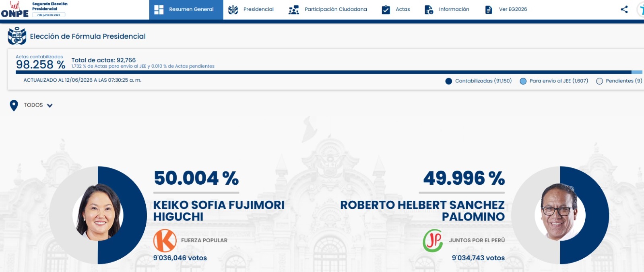Click the 1.732 % de Actas para envío text
This screenshot has width=644, height=272.
coord(143,66)
